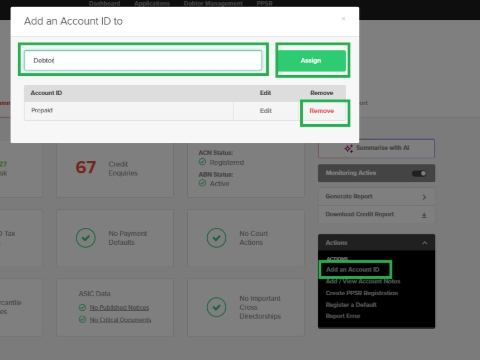This screenshot has height=360, width=480.
Task: Click the Remove column header
Action: tap(322, 93)
